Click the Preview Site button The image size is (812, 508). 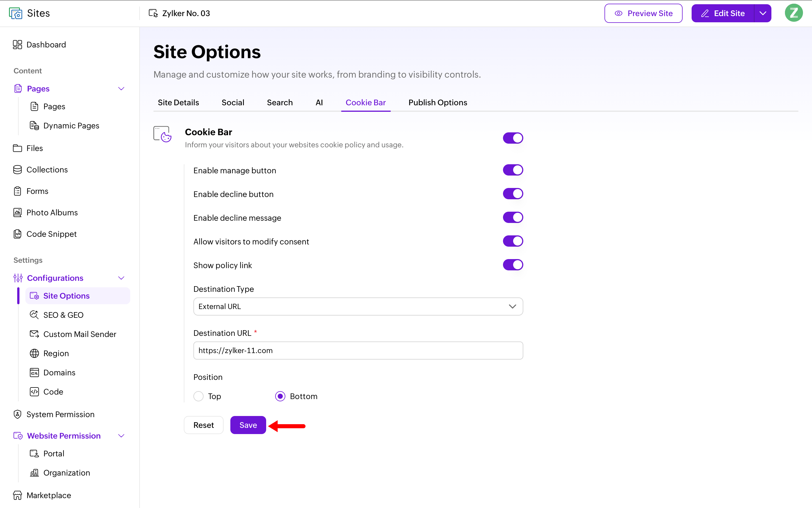pyautogui.click(x=643, y=14)
